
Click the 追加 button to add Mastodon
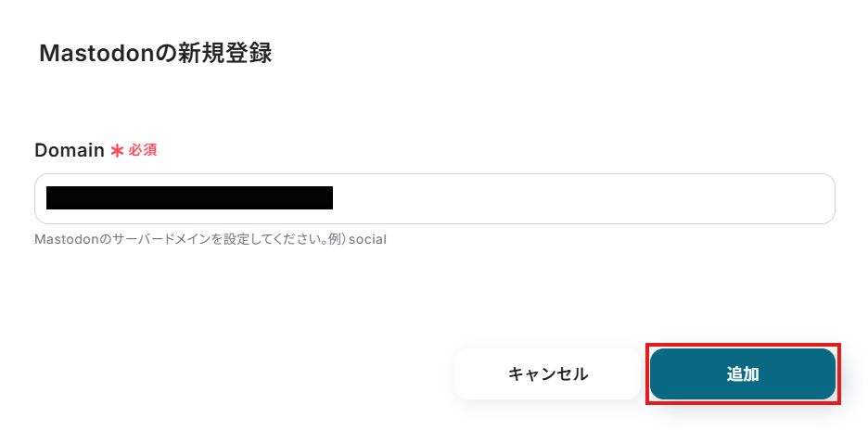tap(742, 374)
